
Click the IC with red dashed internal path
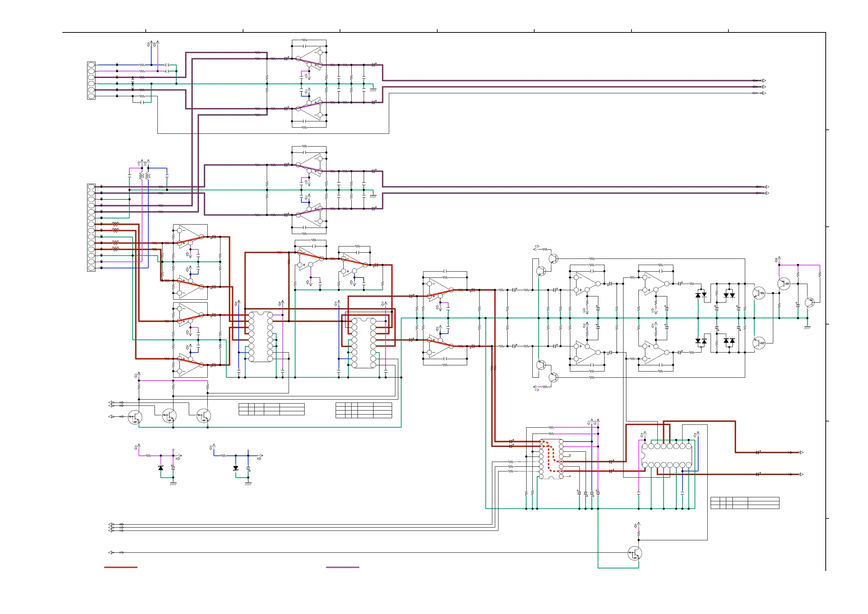(x=551, y=459)
